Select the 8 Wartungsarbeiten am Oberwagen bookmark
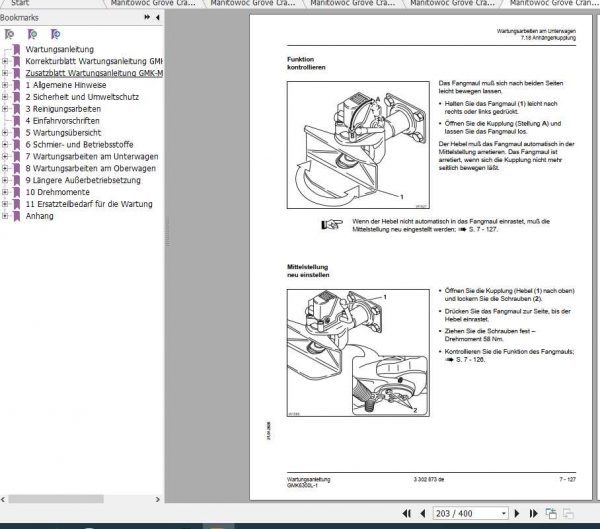The width and height of the screenshot is (600, 529). (91, 168)
